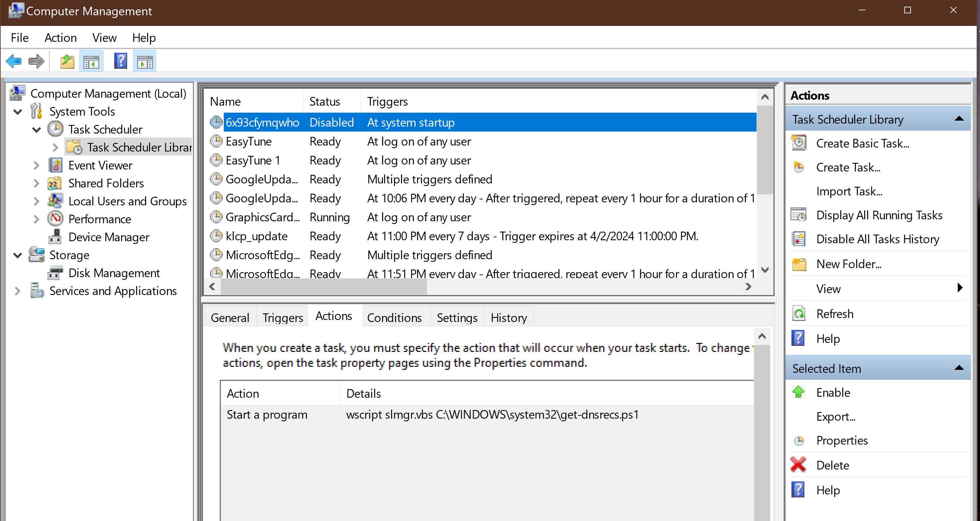Screen dimensions: 980x521
Task: Toggle the Show/Hide Console Tree toolbar icon
Action: [91, 61]
